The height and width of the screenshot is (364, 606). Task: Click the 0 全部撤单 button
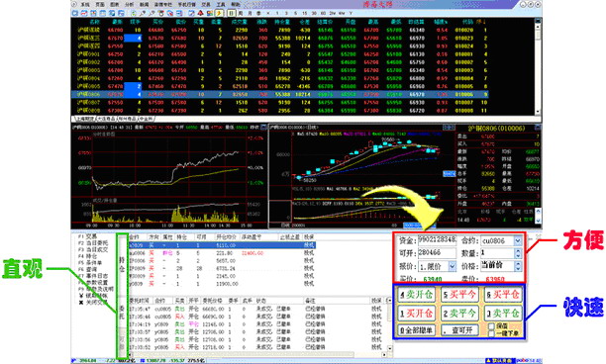[x=417, y=330]
